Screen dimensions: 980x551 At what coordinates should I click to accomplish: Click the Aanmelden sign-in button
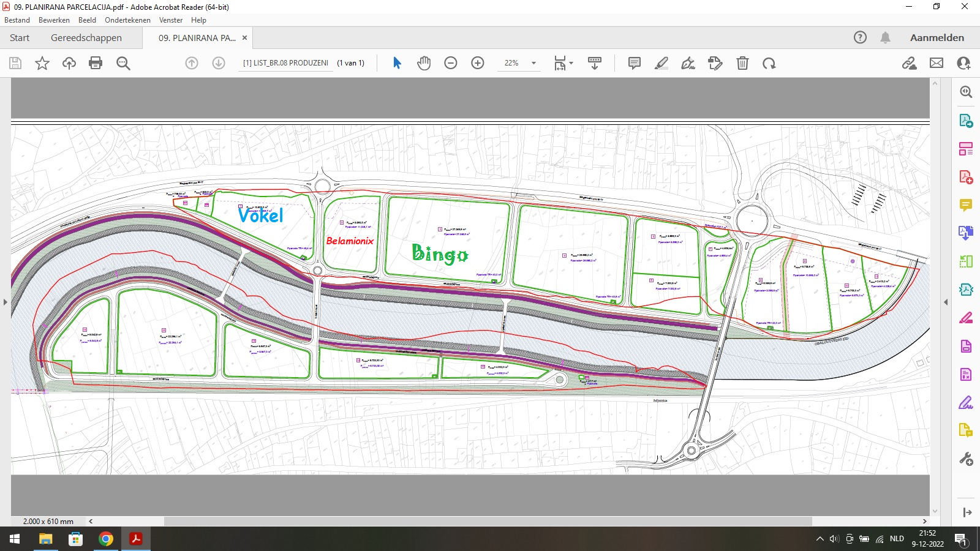tap(937, 38)
